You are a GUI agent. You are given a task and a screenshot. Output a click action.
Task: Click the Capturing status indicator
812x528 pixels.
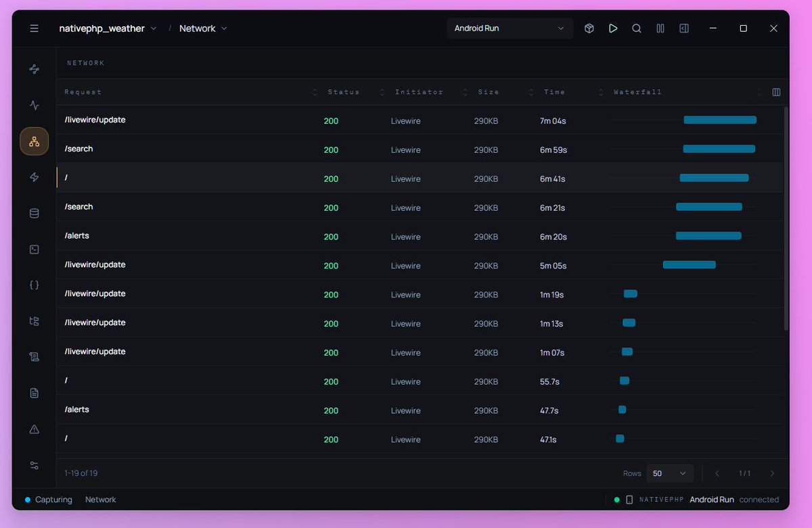(48, 500)
